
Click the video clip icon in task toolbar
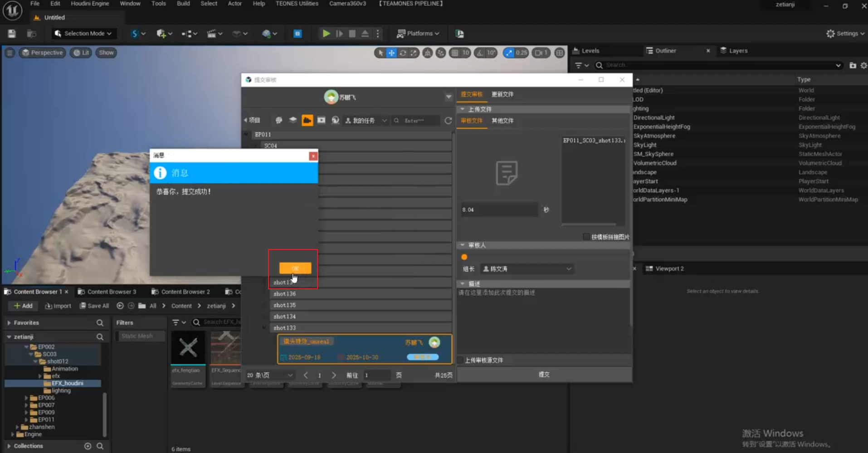coord(321,120)
